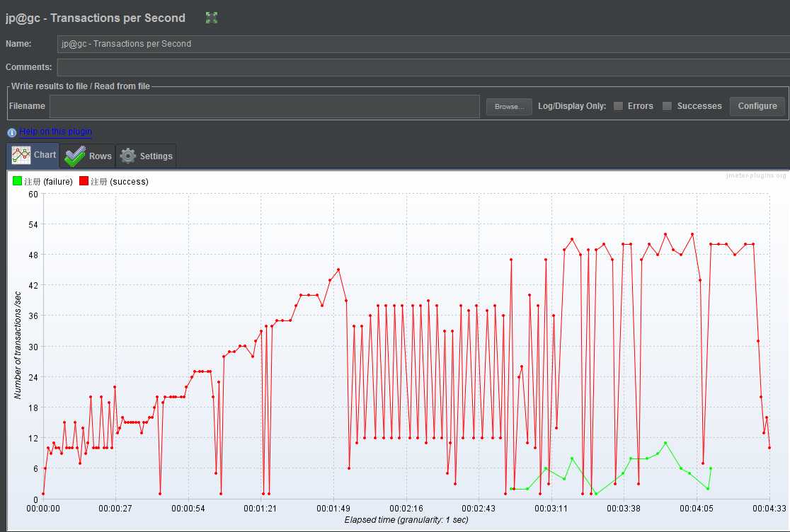Image resolution: width=790 pixels, height=532 pixels.
Task: Click the chart icon on the Chart tab
Action: point(21,155)
